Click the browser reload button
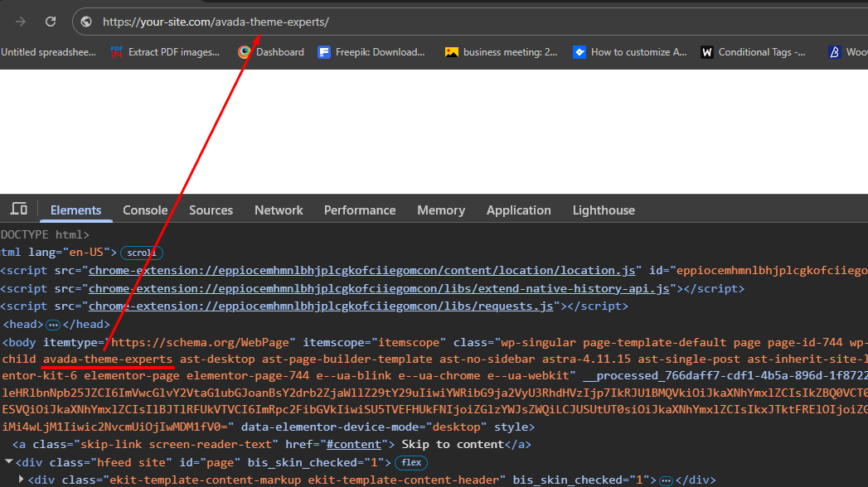 51,22
